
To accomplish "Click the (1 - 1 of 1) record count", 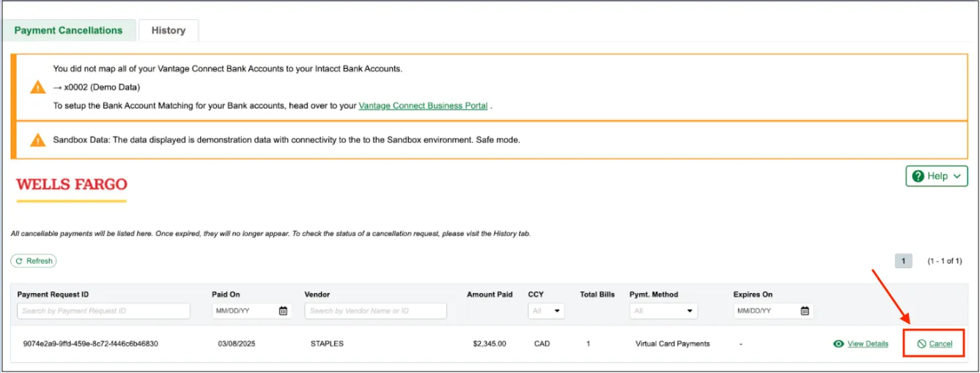I will tap(944, 261).
